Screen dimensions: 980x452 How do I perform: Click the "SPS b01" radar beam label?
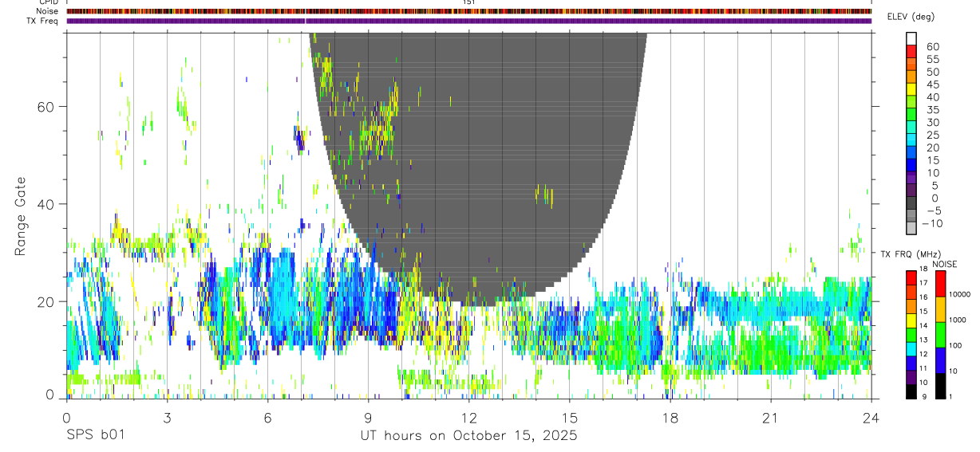95,435
